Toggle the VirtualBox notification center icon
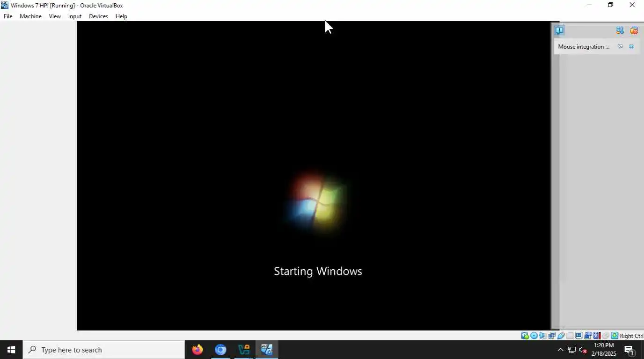This screenshot has height=359, width=644. [x=559, y=30]
